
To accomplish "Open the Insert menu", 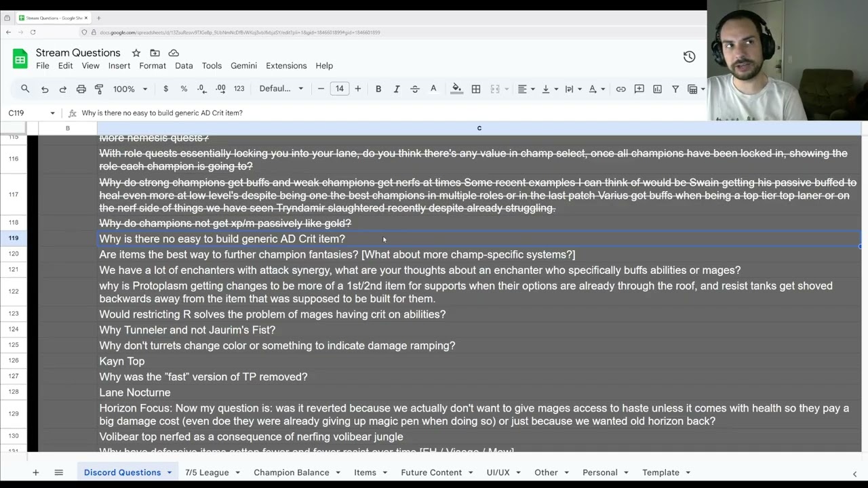I will point(119,66).
